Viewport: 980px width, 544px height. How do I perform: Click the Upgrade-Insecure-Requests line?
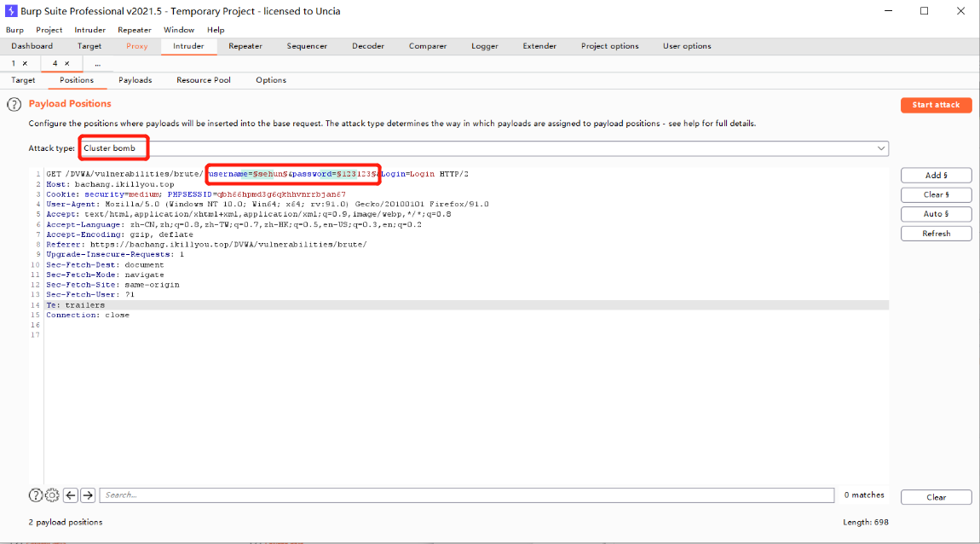115,254
